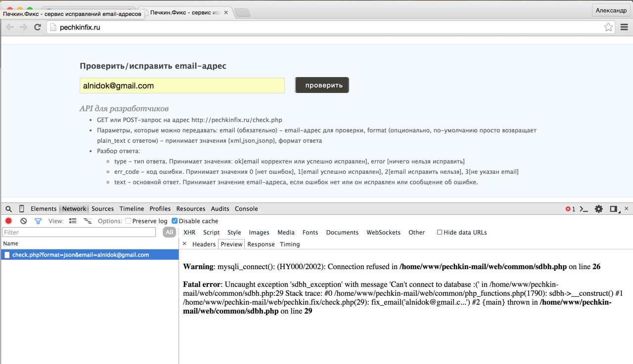Switch to small request rows view
633x364 pixels.
[x=88, y=221]
